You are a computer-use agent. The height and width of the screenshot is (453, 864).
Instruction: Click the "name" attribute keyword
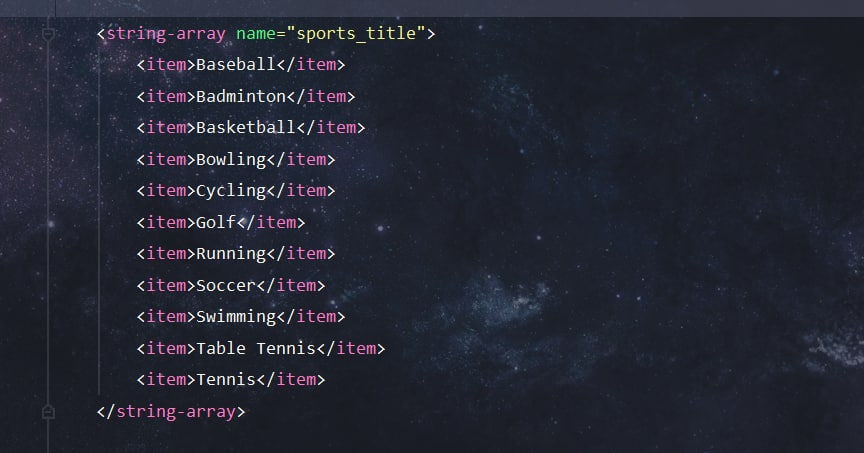pos(256,34)
